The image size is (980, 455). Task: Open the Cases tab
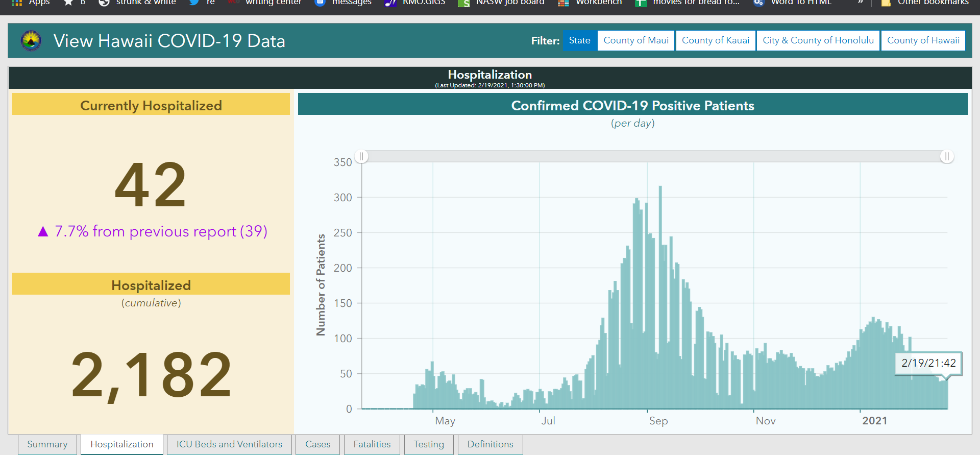317,444
